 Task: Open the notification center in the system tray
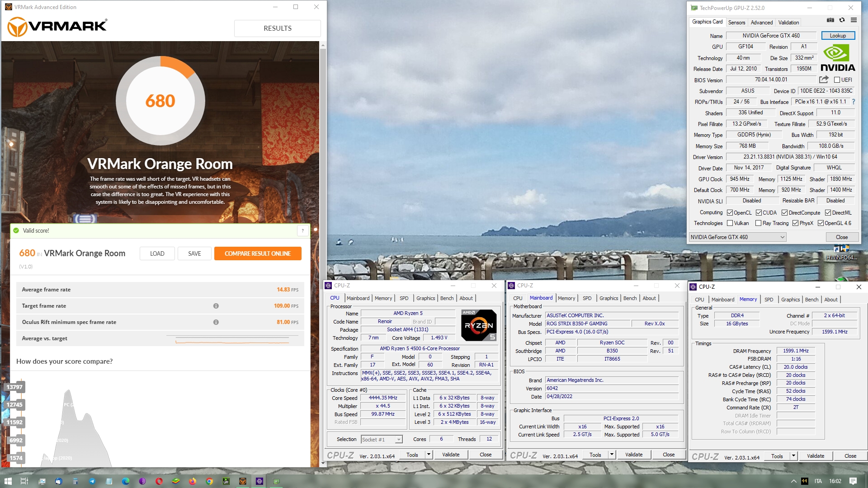click(853, 481)
